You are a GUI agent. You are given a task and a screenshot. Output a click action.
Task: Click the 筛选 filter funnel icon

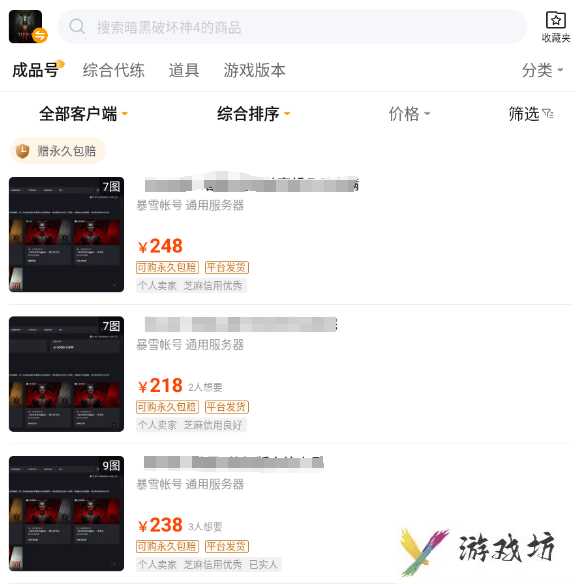[548, 113]
